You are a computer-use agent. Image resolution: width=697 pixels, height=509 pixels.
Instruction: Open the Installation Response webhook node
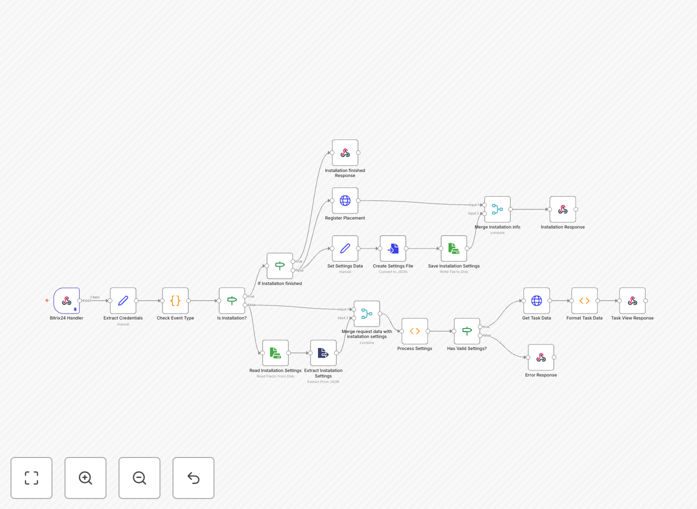563,209
